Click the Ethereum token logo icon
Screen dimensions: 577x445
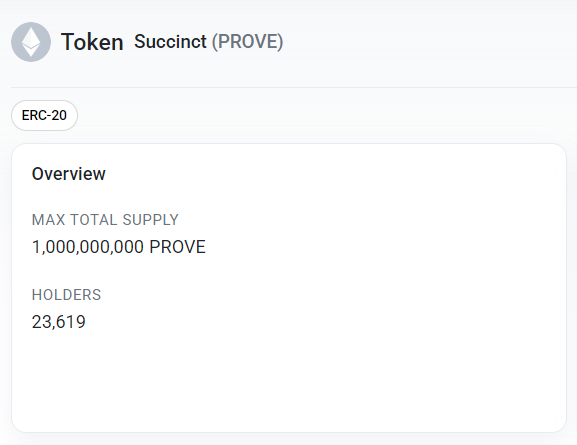tap(31, 42)
